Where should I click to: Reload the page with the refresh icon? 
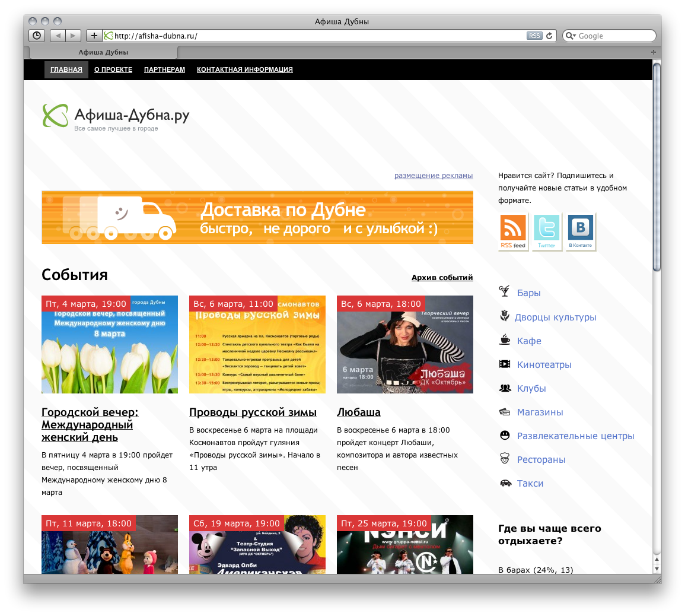coord(550,36)
